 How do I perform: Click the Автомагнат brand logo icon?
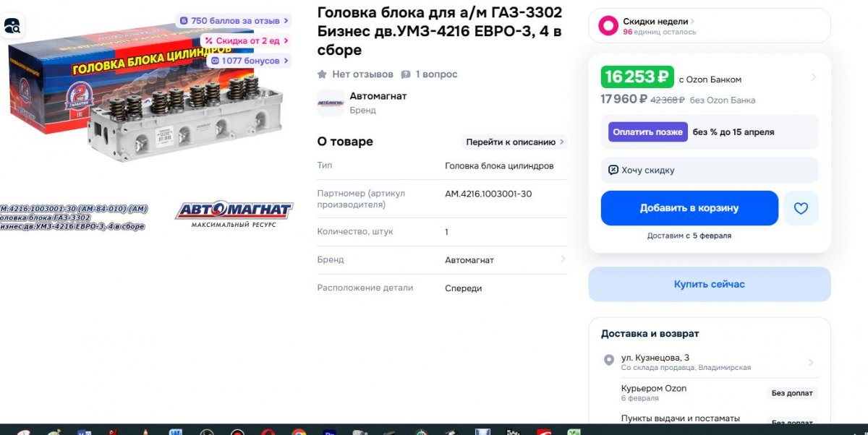coord(331,103)
